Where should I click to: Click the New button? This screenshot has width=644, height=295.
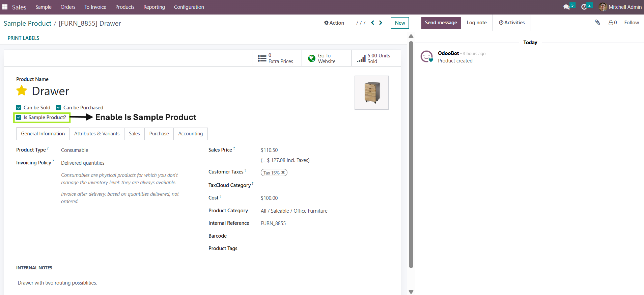tap(400, 23)
